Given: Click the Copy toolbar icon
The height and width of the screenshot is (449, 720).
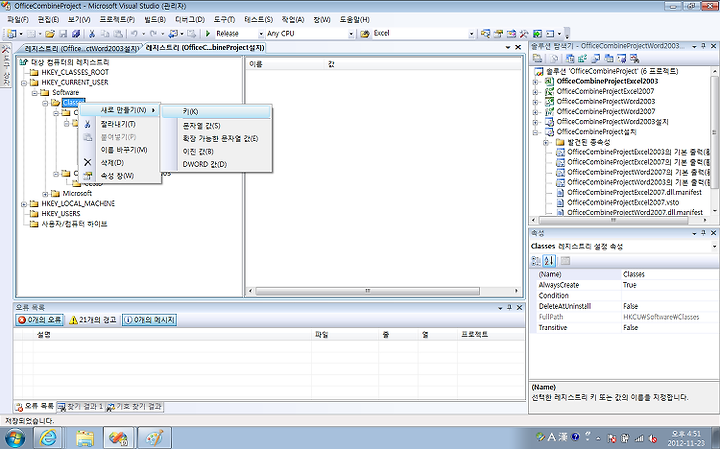Looking at the screenshot, I should pos(105,34).
